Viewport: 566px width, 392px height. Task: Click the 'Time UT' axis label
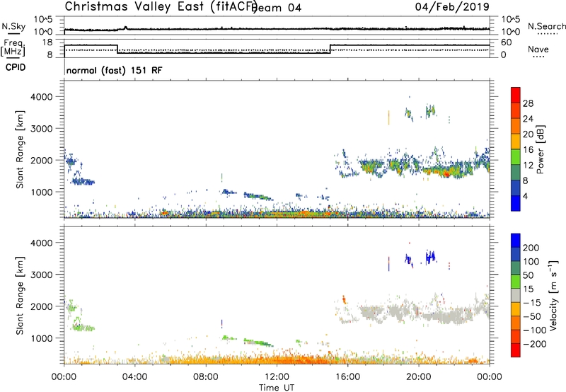[x=277, y=388]
